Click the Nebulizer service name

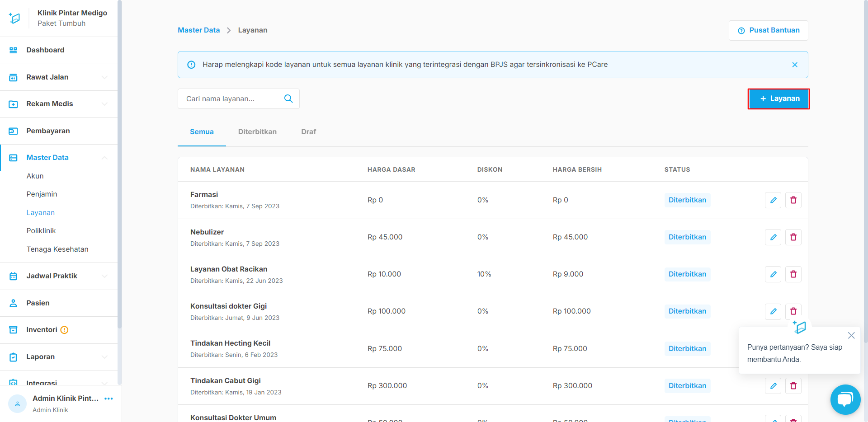[207, 232]
